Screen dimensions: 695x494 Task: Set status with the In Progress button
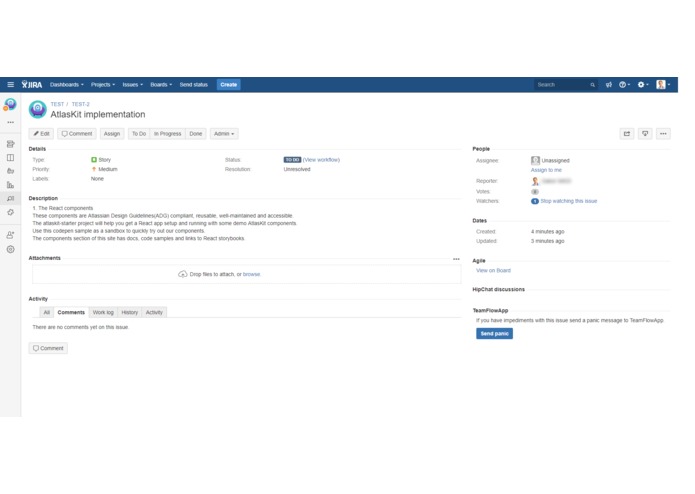(168, 134)
